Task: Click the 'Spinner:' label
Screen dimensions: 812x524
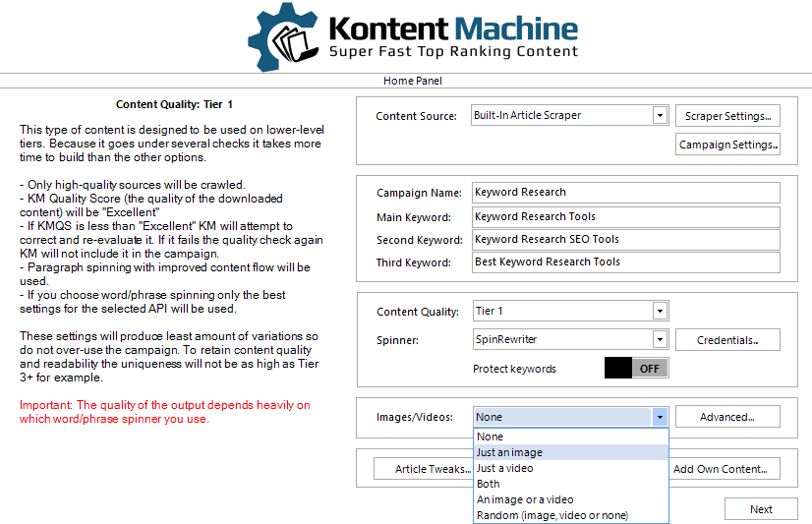Action: coord(398,340)
